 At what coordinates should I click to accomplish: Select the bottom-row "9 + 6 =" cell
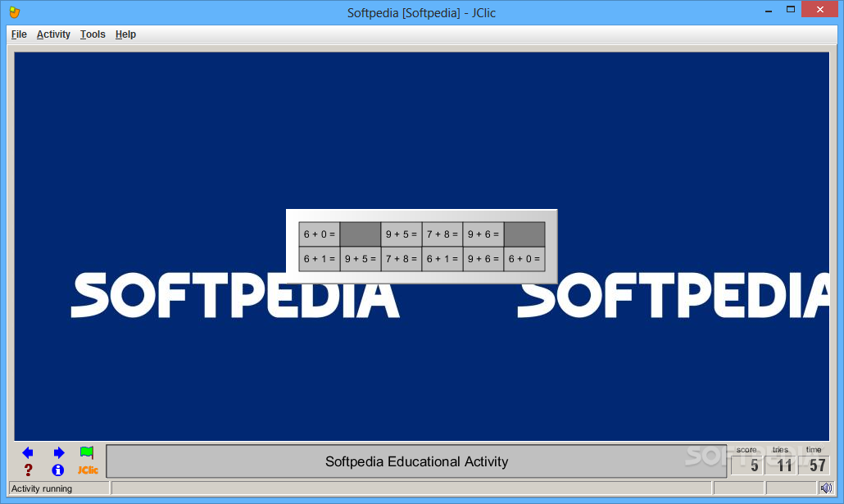pyautogui.click(x=483, y=259)
